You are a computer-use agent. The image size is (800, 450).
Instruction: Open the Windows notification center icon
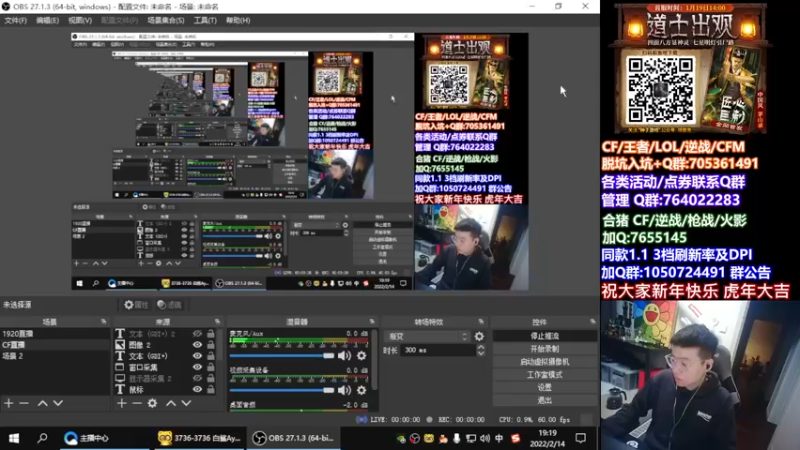(581, 438)
